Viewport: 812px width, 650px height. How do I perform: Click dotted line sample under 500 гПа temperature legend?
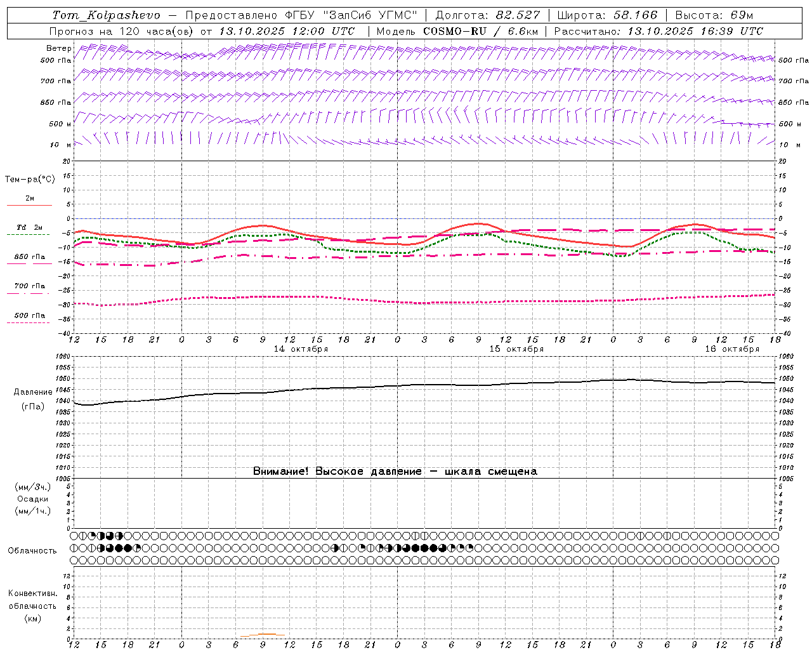[x=28, y=323]
